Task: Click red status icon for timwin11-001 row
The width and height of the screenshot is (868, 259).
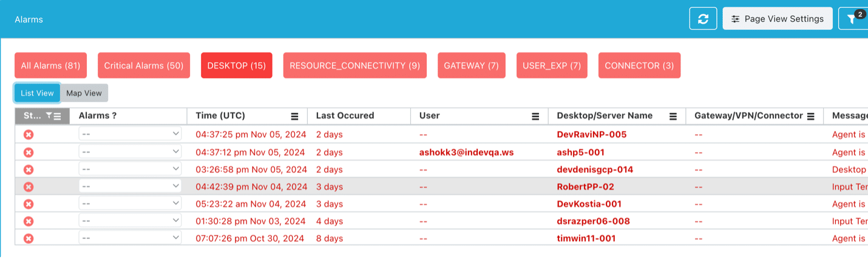Action: point(29,239)
